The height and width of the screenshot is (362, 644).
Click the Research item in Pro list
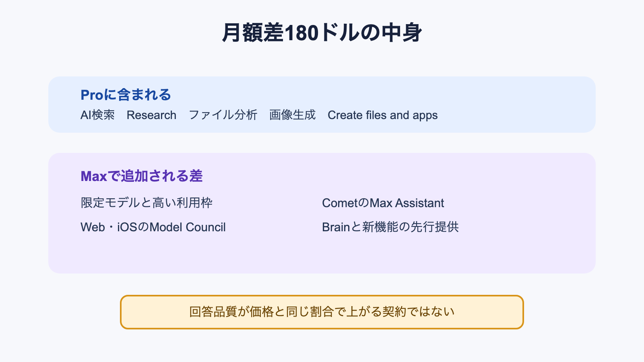(x=151, y=115)
